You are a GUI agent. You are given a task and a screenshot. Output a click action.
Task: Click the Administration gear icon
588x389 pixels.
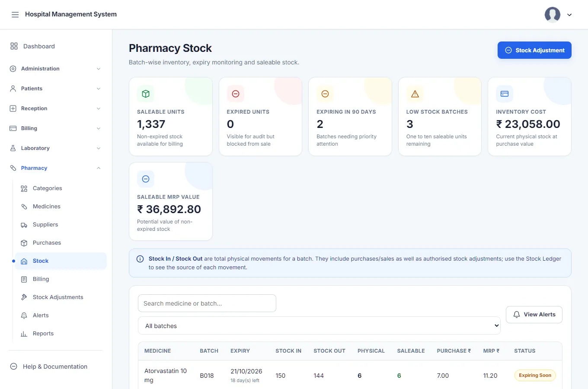[13, 69]
